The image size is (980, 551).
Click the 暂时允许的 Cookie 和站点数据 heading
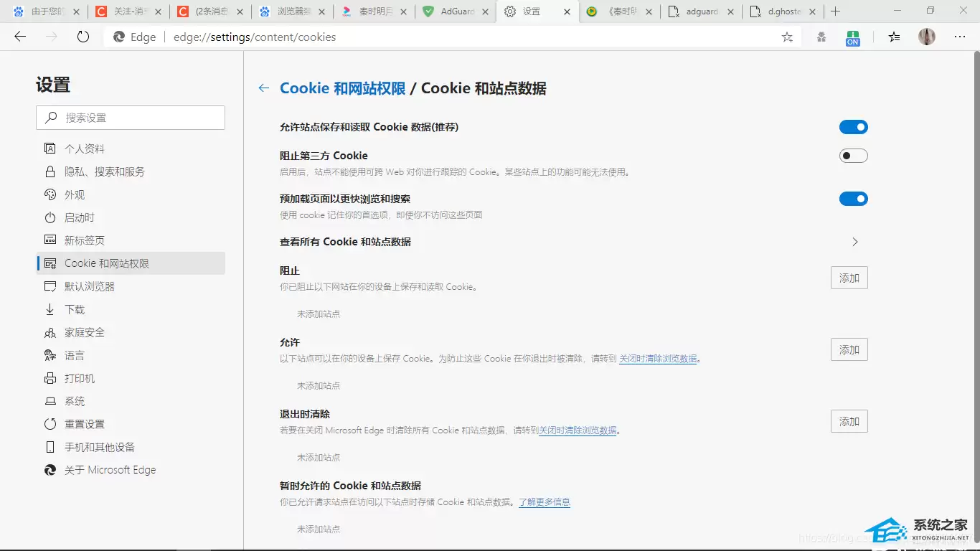tap(350, 486)
